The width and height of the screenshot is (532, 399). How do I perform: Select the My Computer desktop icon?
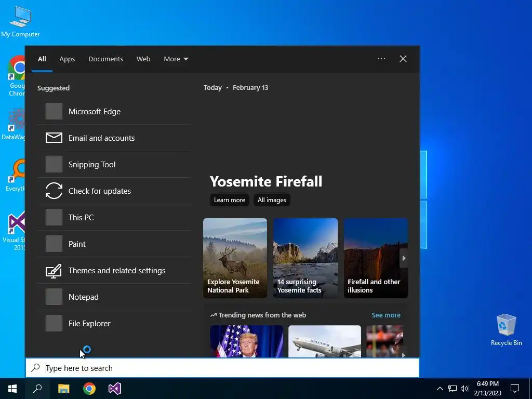(x=20, y=21)
